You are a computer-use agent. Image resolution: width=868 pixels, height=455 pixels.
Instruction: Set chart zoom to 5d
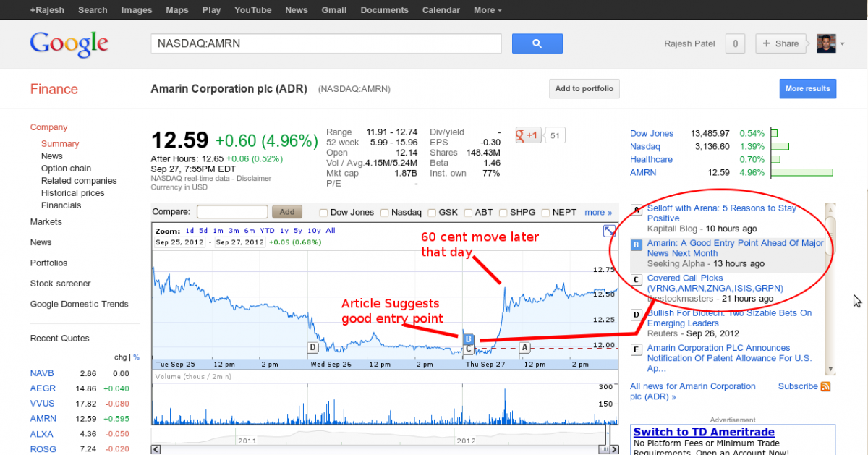tap(203, 231)
